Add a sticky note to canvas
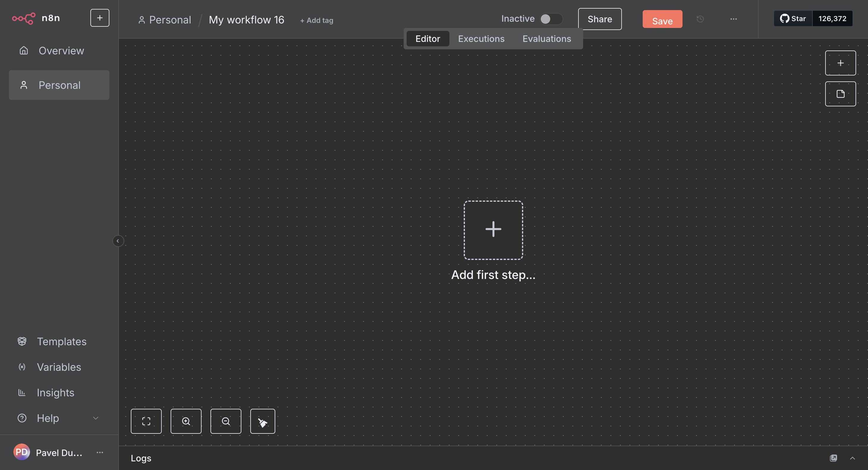The image size is (868, 470). point(840,94)
